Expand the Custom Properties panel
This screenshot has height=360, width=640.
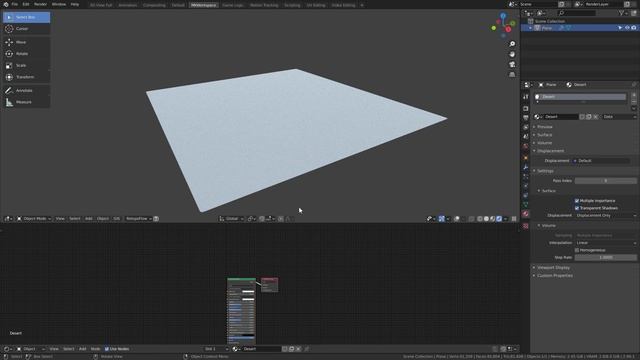tap(554, 276)
